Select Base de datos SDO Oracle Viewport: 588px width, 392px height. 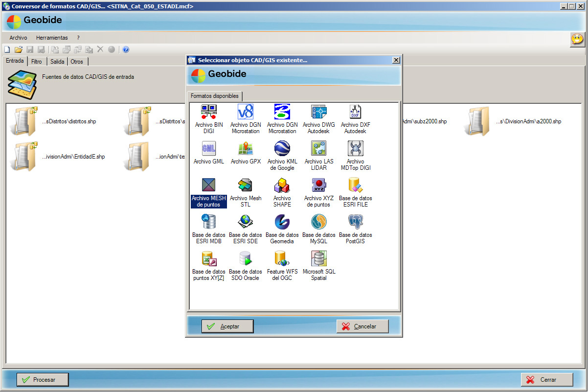coord(245,259)
